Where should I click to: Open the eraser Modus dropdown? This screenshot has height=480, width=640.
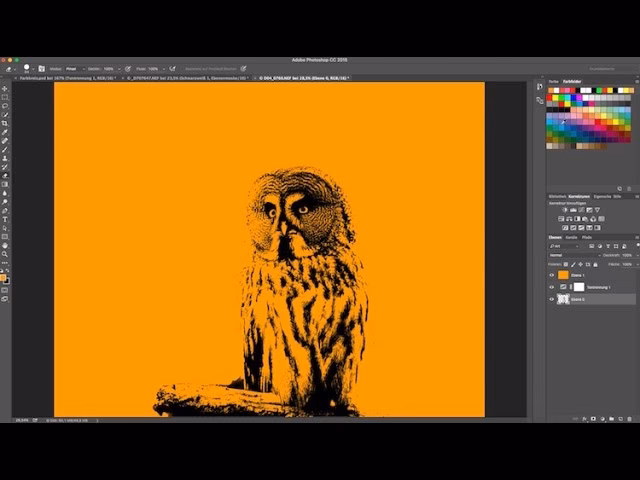pyautogui.click(x=76, y=69)
